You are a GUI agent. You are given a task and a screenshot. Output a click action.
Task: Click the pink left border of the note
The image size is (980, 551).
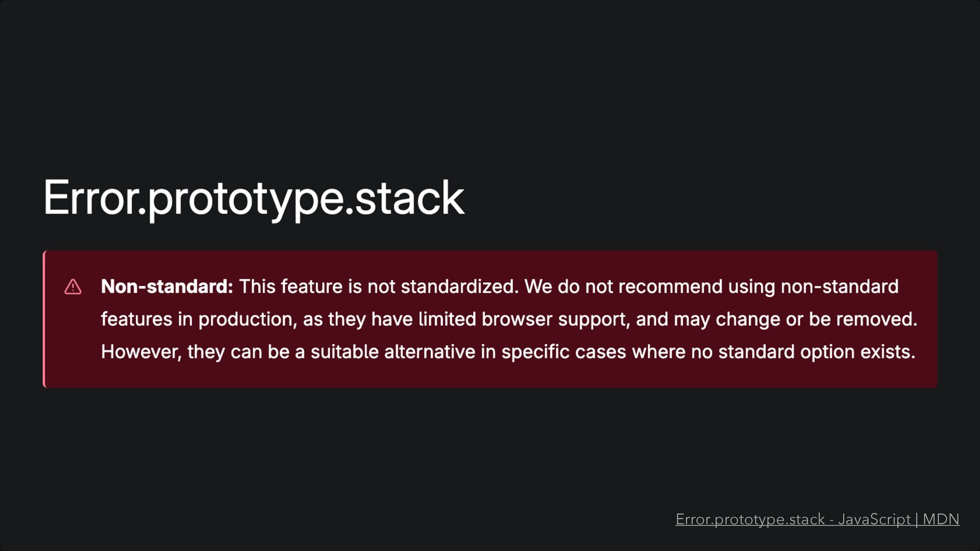click(x=44, y=319)
